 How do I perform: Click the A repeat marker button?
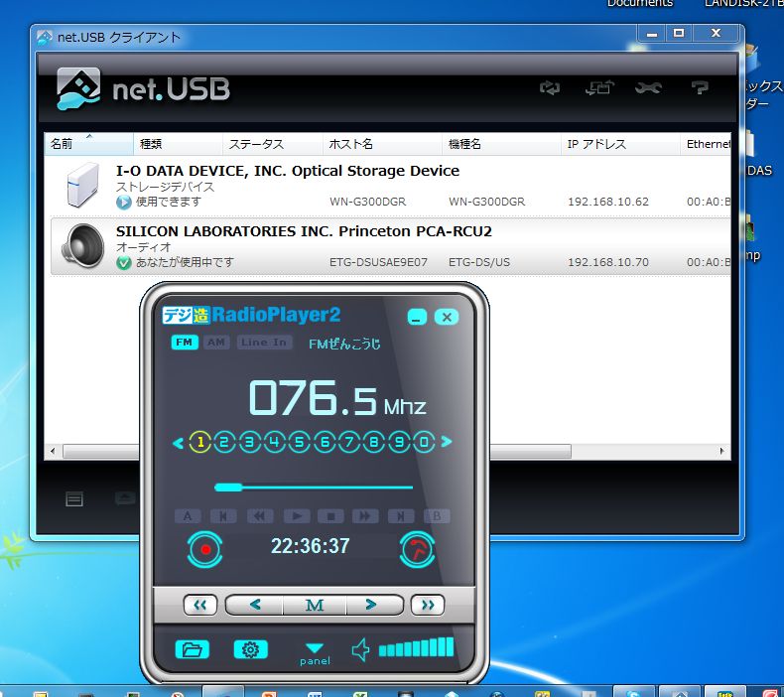click(x=188, y=516)
